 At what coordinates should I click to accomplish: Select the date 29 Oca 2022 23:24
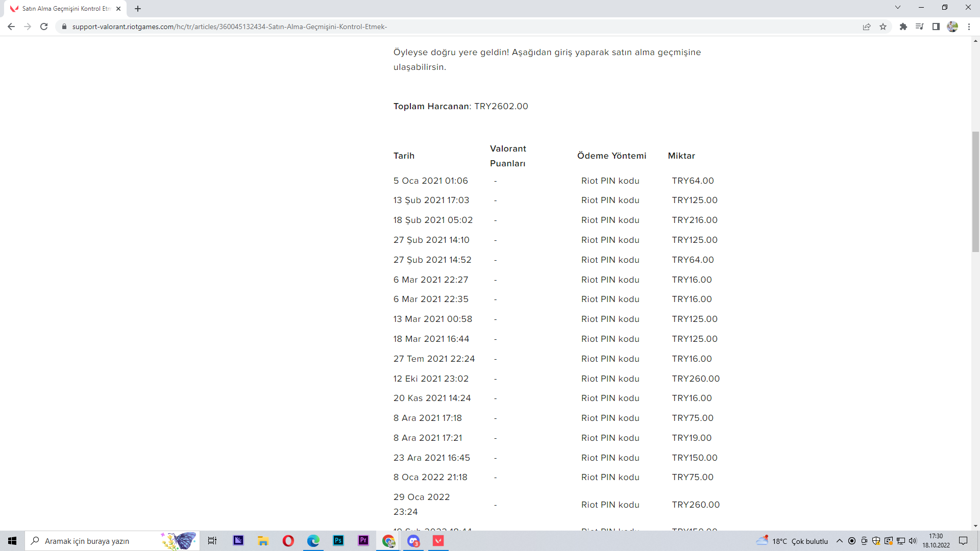[x=422, y=504]
